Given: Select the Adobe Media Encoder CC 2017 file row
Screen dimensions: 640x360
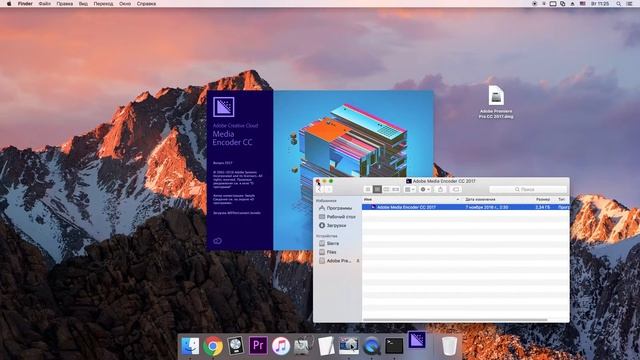Looking at the screenshot, I should click(x=465, y=207).
